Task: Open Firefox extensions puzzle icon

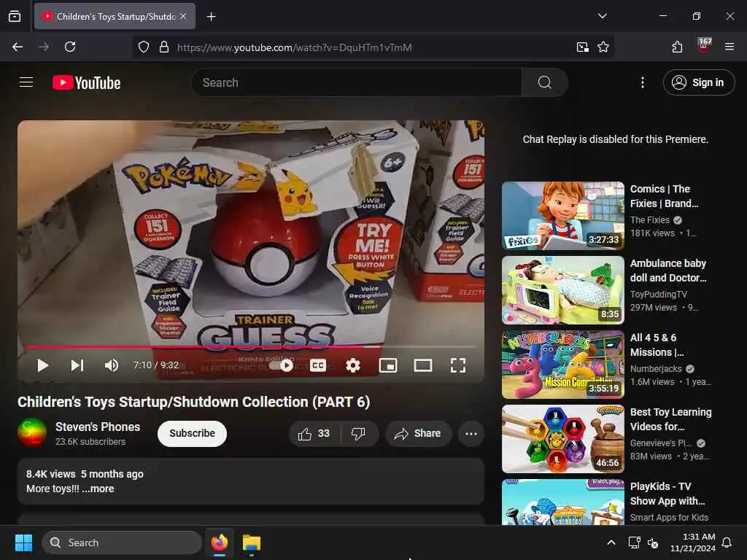Action: (x=677, y=47)
